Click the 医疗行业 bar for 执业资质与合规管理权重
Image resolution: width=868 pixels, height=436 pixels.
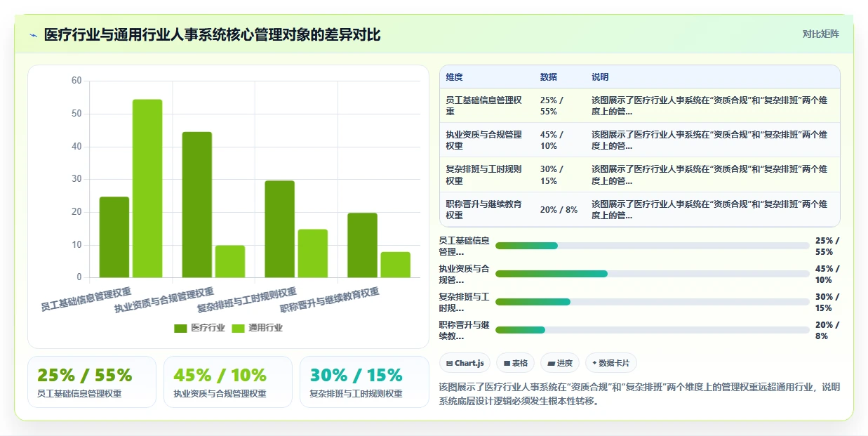[197, 204]
